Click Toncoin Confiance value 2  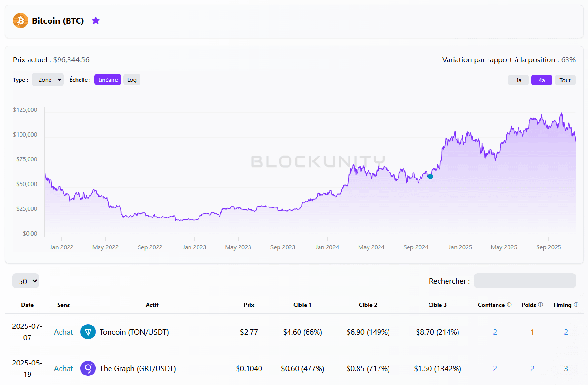click(495, 332)
